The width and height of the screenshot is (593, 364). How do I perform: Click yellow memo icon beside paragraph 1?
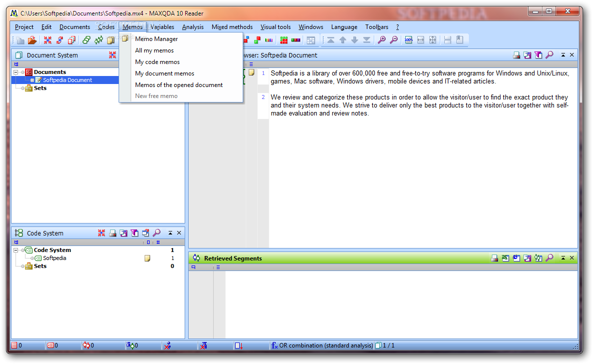(x=252, y=72)
